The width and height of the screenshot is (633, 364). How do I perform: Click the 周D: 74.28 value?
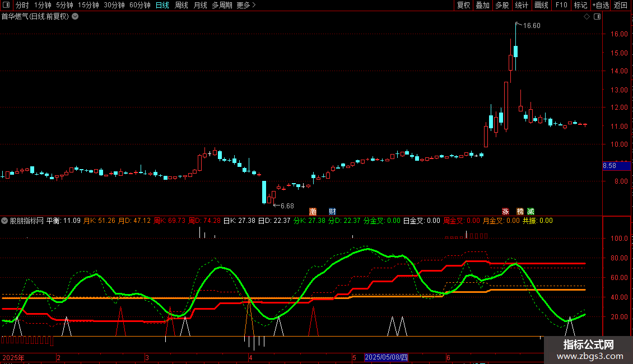tap(204, 221)
